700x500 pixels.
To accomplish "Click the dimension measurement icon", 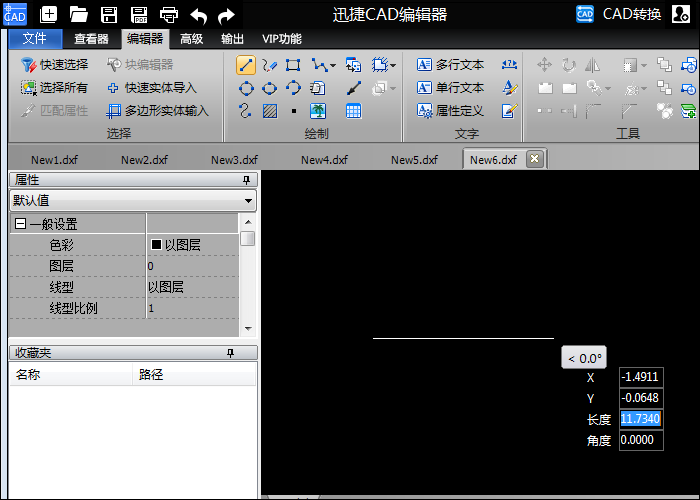I will coord(509,65).
